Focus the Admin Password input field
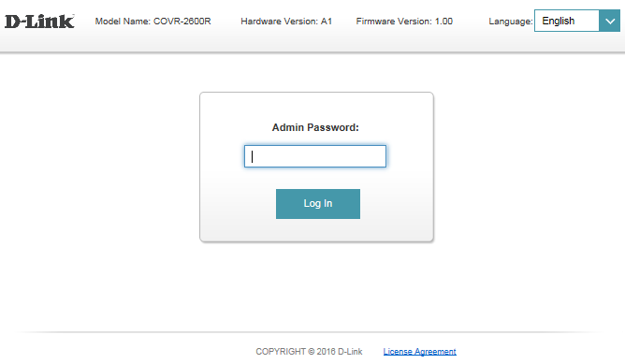The height and width of the screenshot is (364, 625). [x=315, y=156]
